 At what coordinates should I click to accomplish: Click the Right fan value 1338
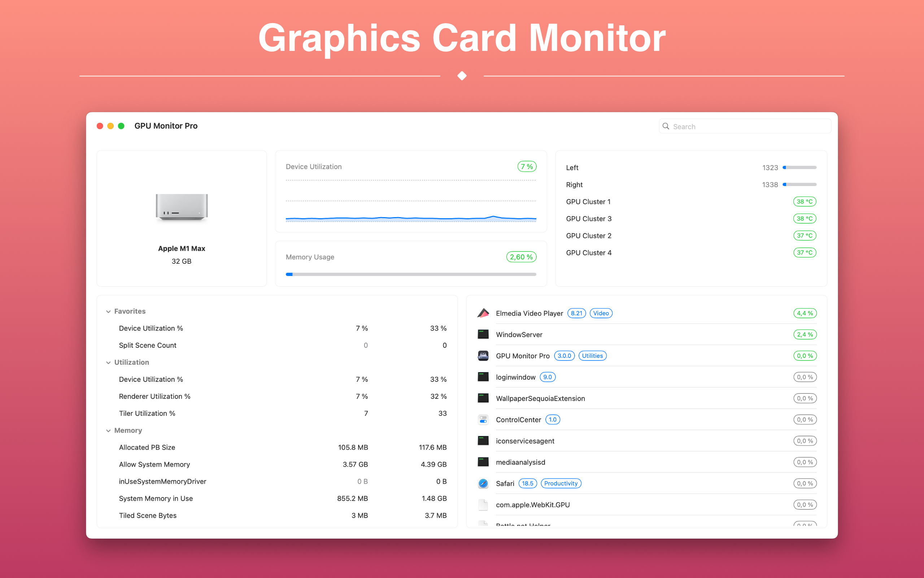[x=770, y=185]
